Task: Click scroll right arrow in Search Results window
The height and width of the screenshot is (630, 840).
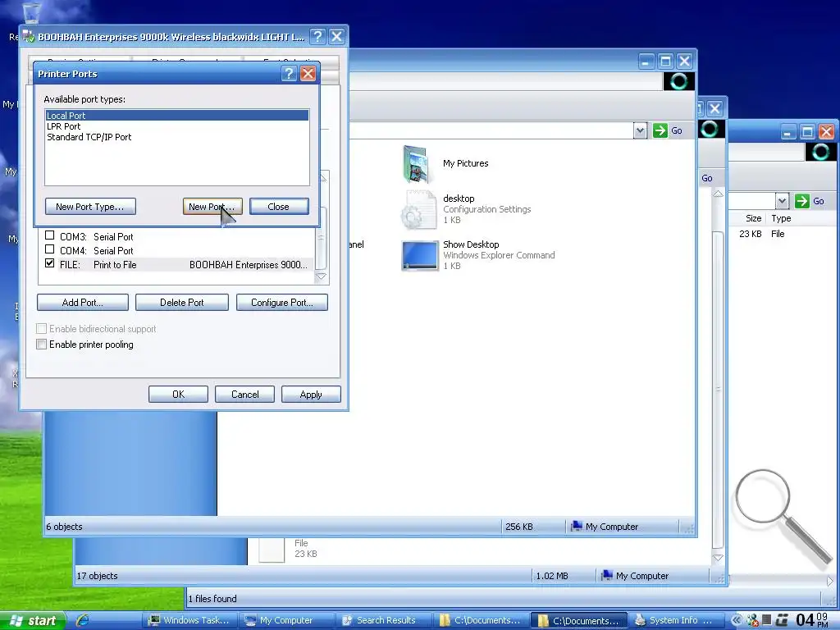Action: point(830,581)
